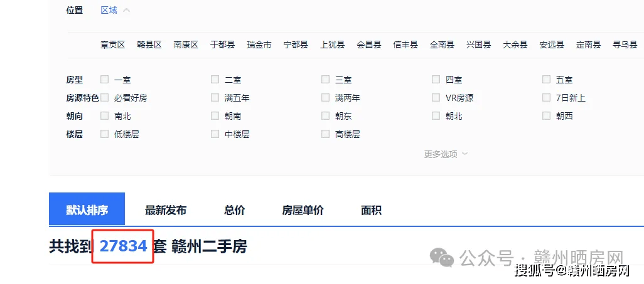Sort by 总价 tab
The height and width of the screenshot is (284, 644).
235,211
